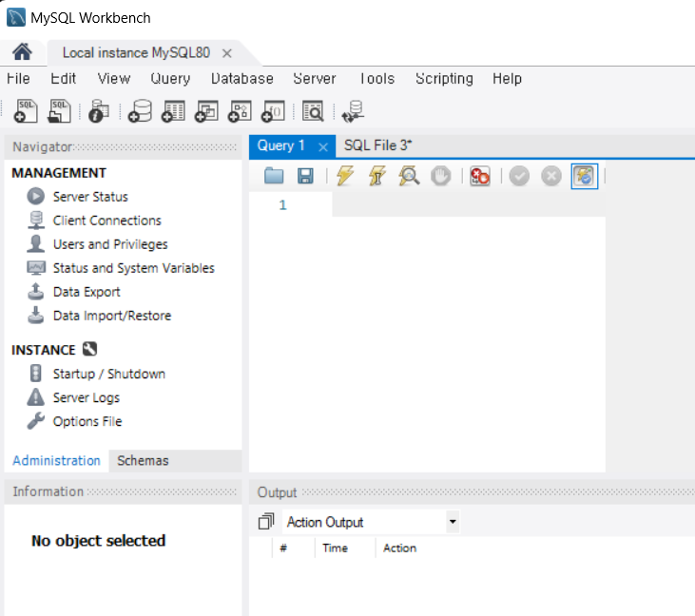
Task: Open an SQL script file from the main toolbar
Action: tap(59, 111)
